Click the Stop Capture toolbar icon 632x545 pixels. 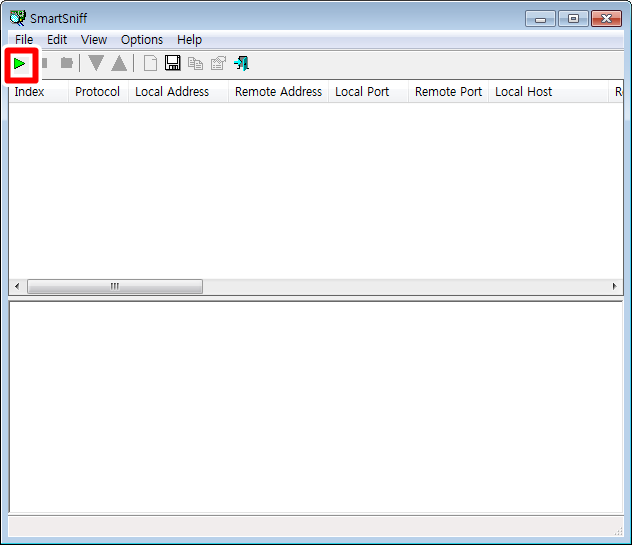44,63
